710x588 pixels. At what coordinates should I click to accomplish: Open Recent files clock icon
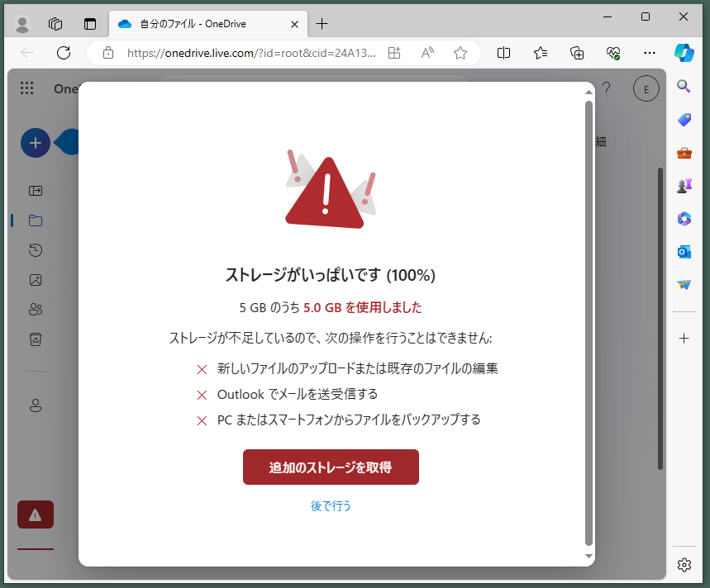pos(36,250)
